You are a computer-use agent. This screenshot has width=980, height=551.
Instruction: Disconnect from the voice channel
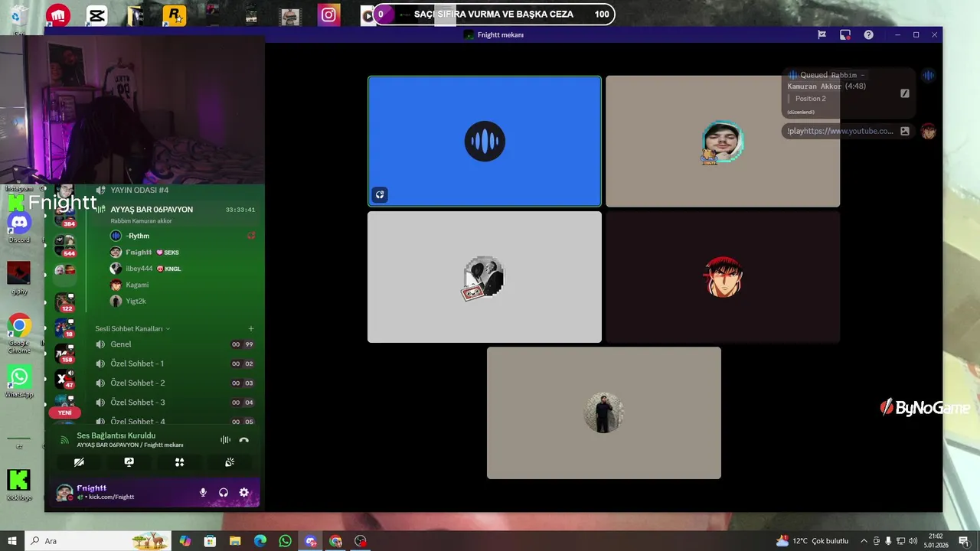pos(243,440)
